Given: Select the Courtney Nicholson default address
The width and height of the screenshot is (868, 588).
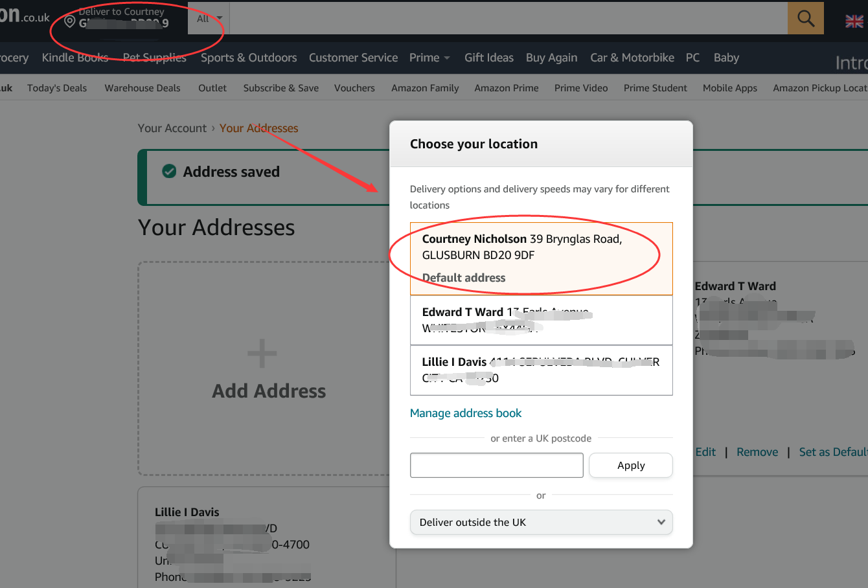Looking at the screenshot, I should pos(542,258).
